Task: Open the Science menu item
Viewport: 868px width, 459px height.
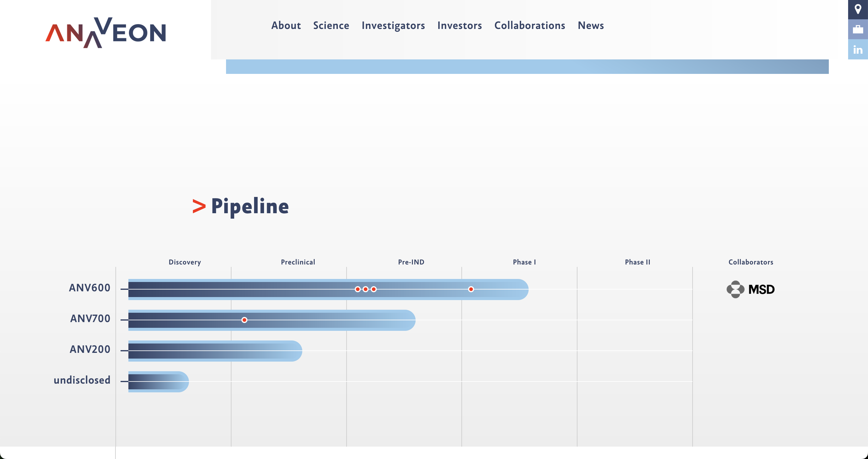Action: tap(331, 25)
